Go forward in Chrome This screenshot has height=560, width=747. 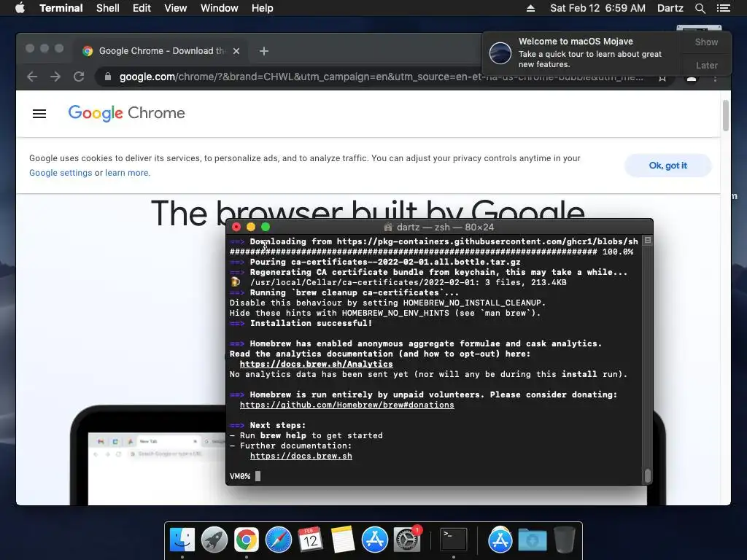[x=55, y=77]
